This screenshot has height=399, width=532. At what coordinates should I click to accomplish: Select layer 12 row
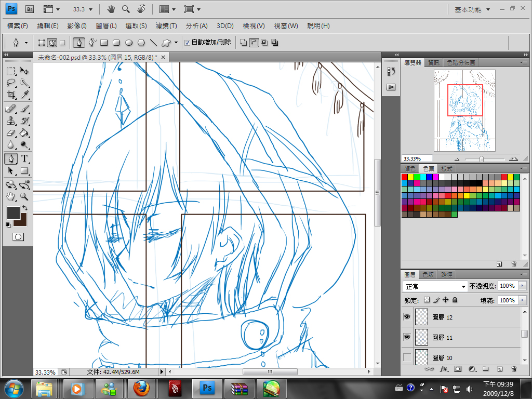461,317
